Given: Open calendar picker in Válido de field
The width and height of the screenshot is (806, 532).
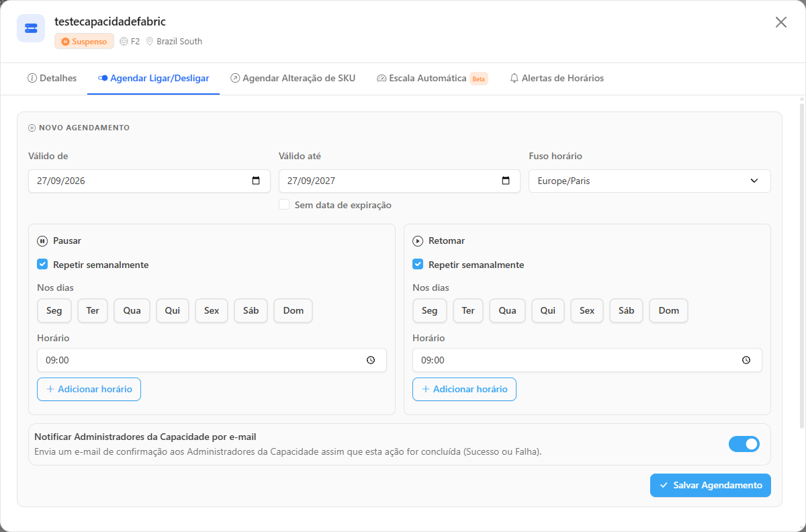Looking at the screenshot, I should tap(256, 181).
